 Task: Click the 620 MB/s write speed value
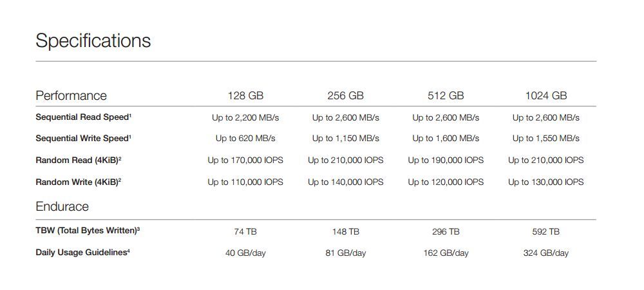[245, 138]
